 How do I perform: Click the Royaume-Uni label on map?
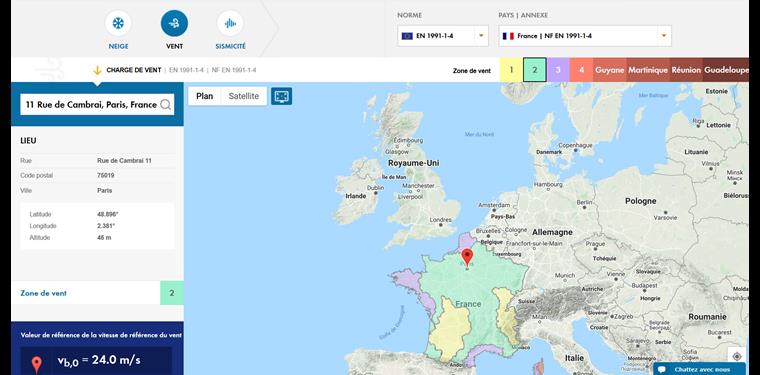coord(413,163)
